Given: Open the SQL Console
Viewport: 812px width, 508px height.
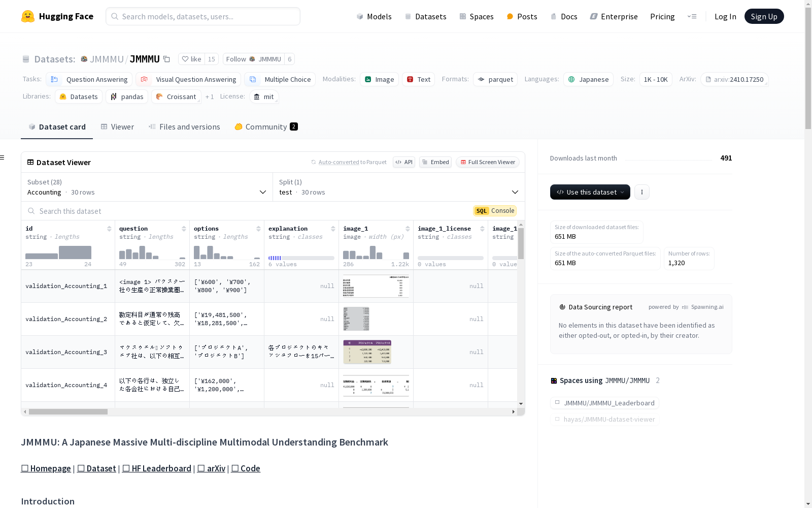Looking at the screenshot, I should [x=495, y=211].
